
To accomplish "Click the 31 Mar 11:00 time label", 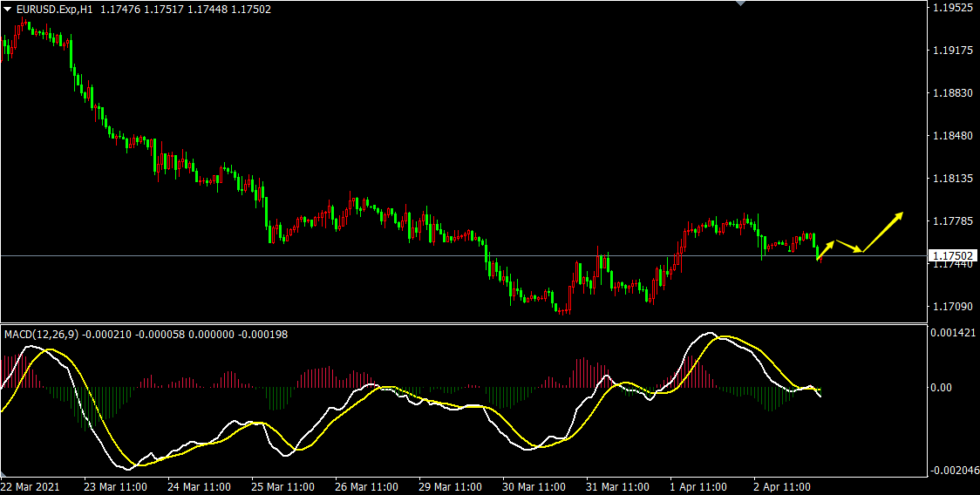I will coord(618,486).
